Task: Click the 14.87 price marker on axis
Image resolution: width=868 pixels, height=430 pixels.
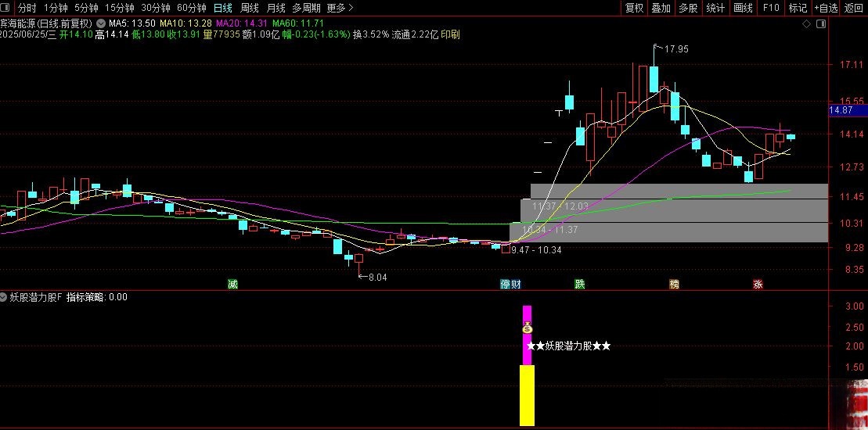Action: pos(845,111)
